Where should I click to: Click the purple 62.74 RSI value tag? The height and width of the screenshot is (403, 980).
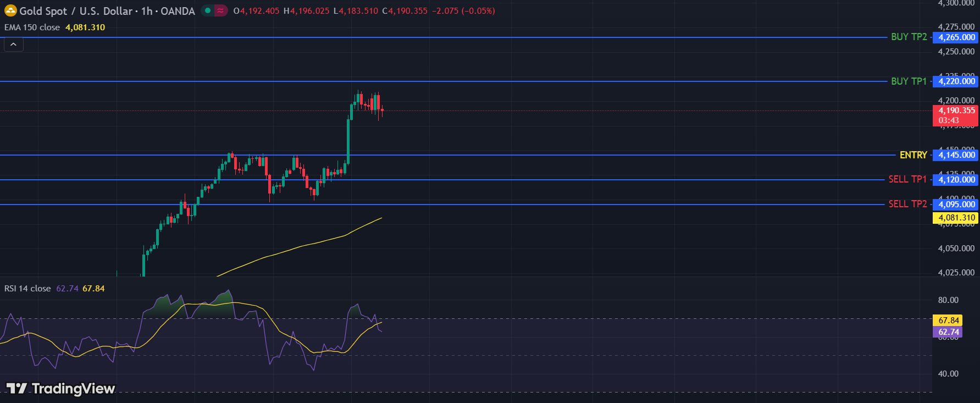tap(948, 332)
